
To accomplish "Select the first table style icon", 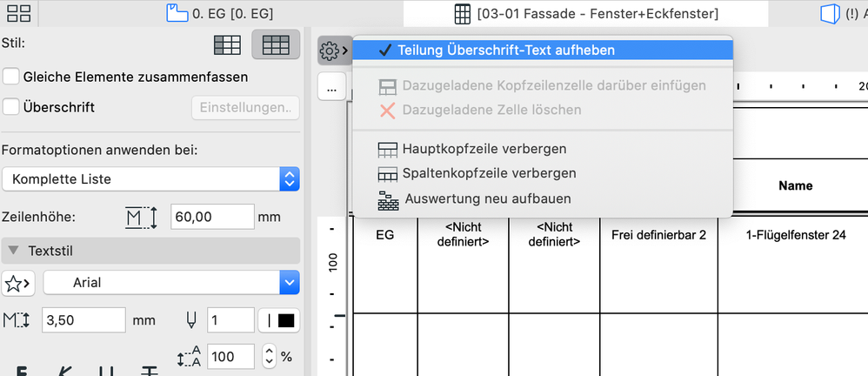I will pyautogui.click(x=227, y=44).
